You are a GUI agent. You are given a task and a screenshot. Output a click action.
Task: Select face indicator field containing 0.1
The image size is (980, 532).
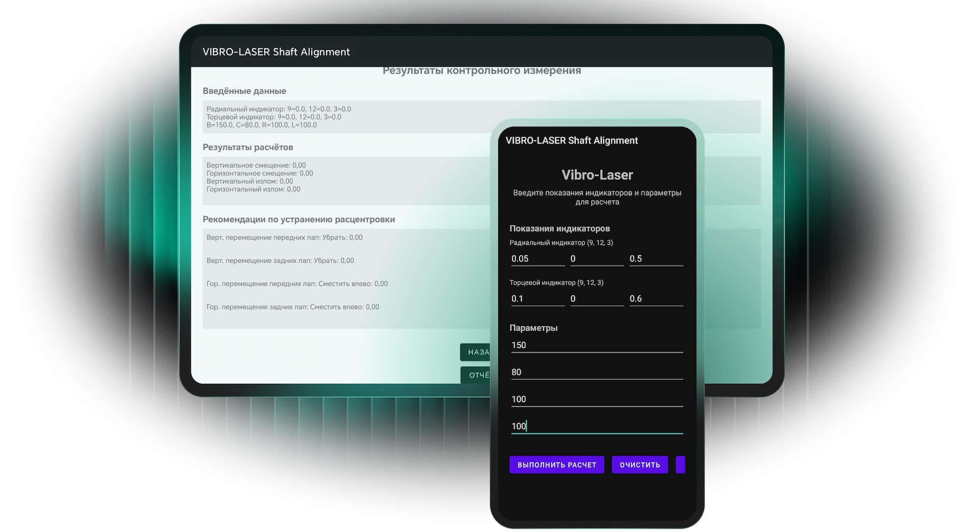(537, 299)
